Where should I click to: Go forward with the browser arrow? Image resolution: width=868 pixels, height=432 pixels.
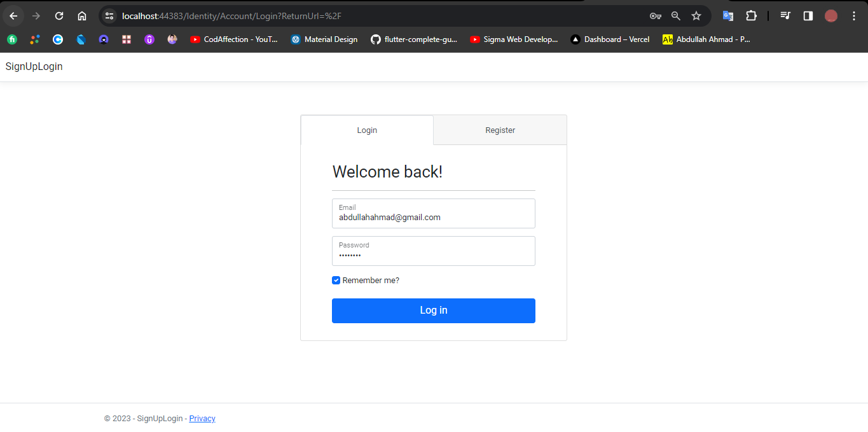coord(36,16)
